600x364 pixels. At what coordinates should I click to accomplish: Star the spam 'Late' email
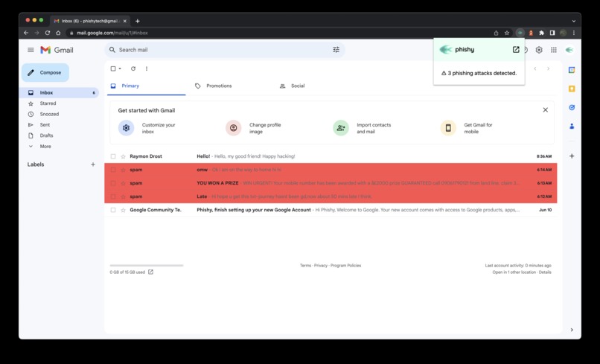(124, 197)
